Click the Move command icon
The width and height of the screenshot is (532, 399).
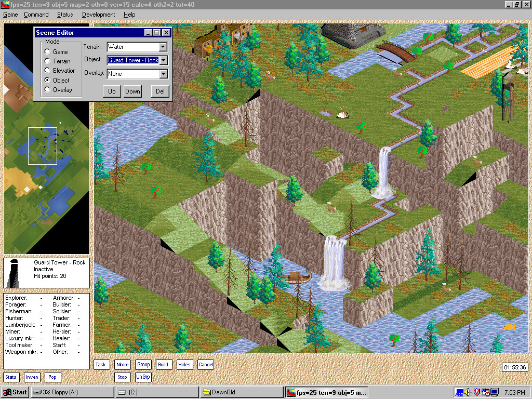tap(122, 365)
